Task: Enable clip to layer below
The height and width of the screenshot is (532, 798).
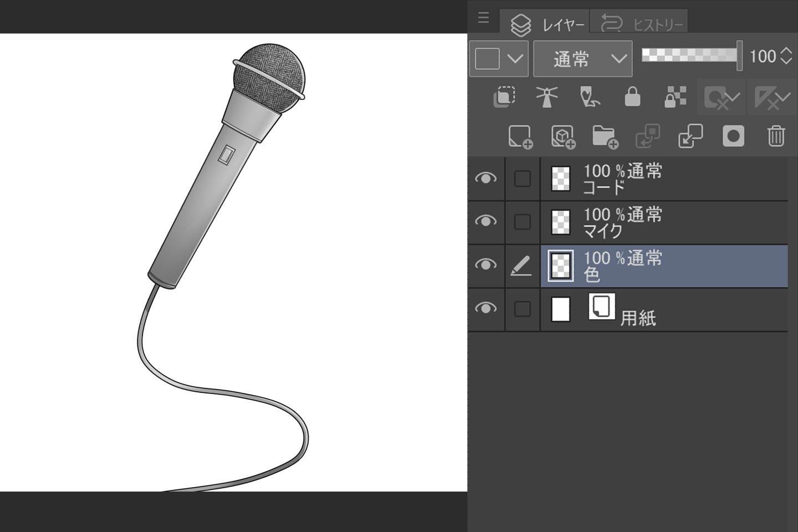Action: click(x=504, y=97)
